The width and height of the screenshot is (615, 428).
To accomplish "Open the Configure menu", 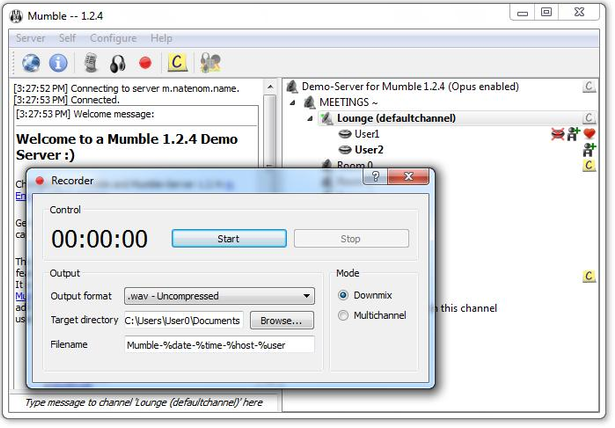I will 113,38.
